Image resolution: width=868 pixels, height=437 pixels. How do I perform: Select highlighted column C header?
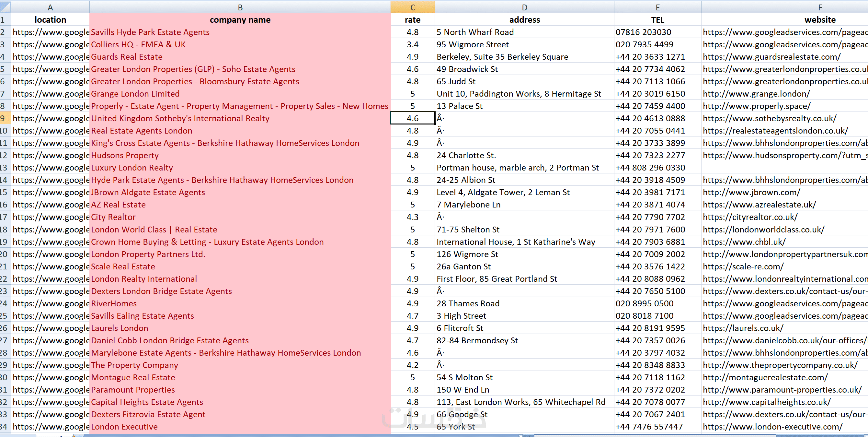(412, 7)
